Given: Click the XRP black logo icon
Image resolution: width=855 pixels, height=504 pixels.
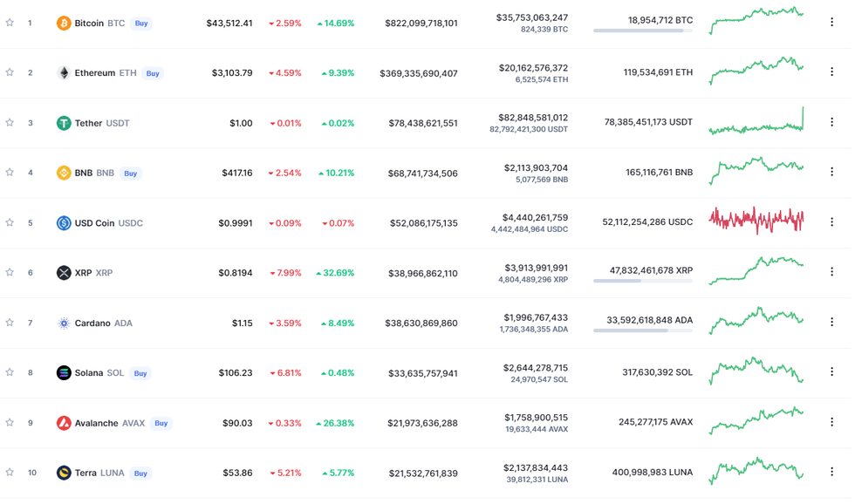Looking at the screenshot, I should pos(64,273).
